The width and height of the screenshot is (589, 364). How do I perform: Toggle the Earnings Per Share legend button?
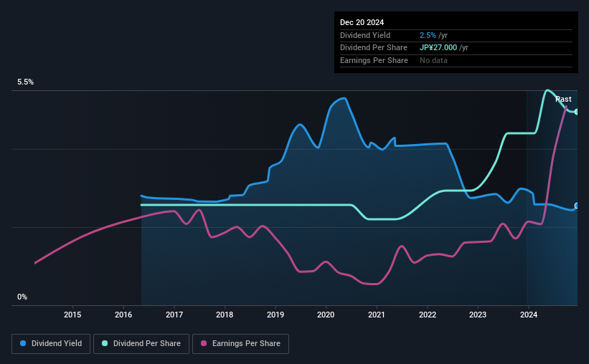240,344
